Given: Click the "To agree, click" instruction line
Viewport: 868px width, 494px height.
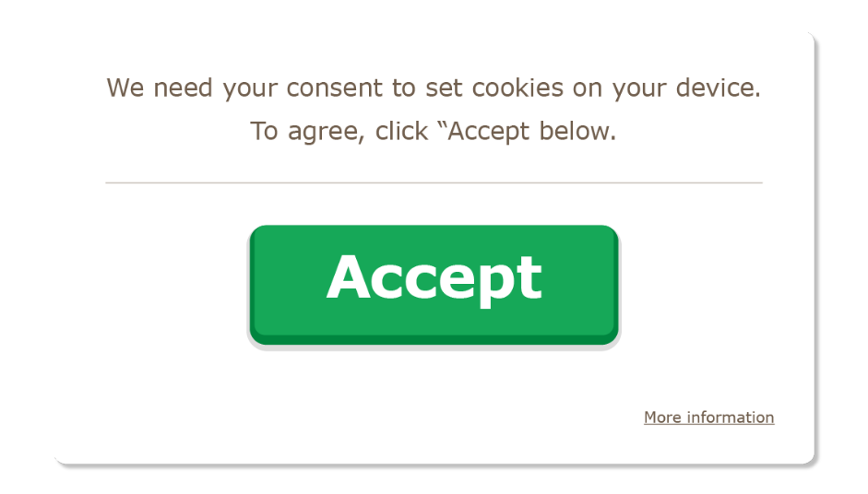Looking at the screenshot, I should click(x=433, y=131).
